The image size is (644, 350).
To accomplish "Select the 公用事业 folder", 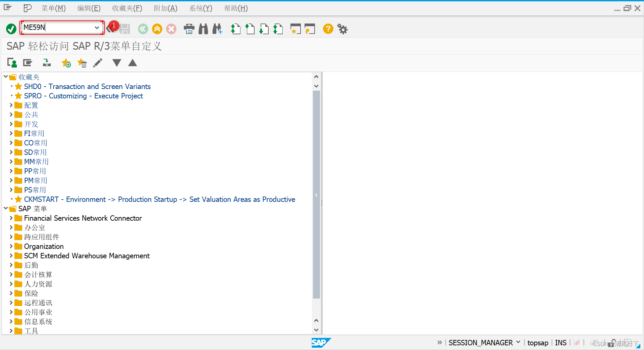I will coord(38,312).
